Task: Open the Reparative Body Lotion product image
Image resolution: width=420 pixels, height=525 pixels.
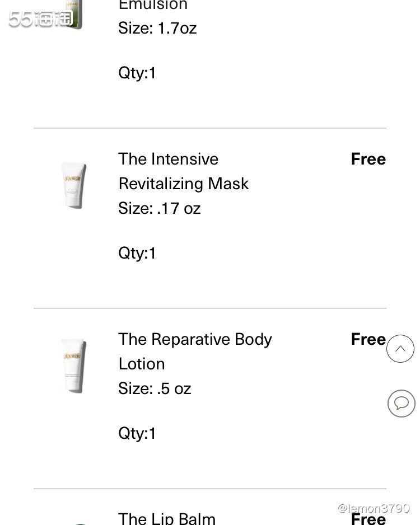Action: click(x=73, y=365)
